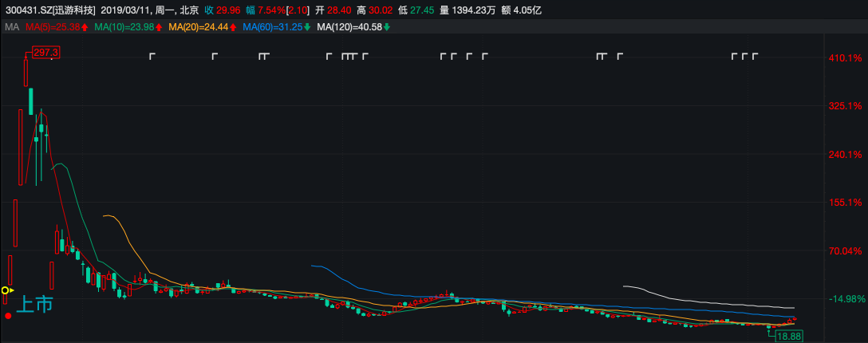Click the -14.98% axis label
This screenshot has height=343, width=868.
845,299
